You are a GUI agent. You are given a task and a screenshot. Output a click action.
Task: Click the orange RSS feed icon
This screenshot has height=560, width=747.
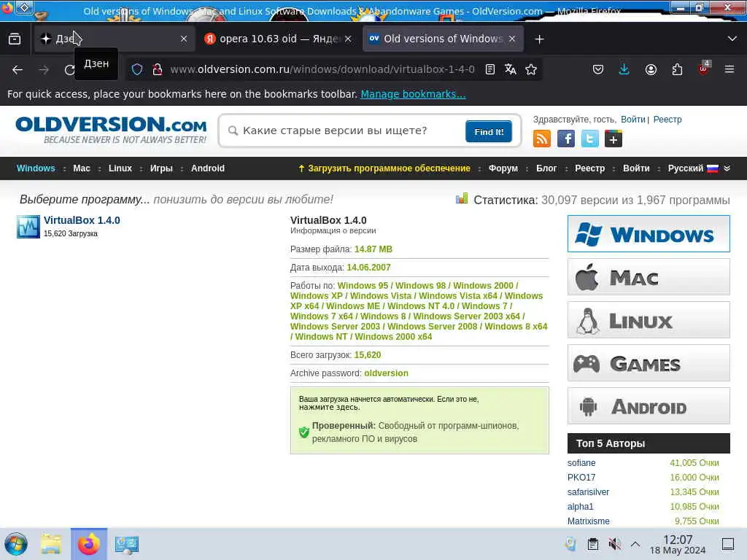click(x=542, y=139)
